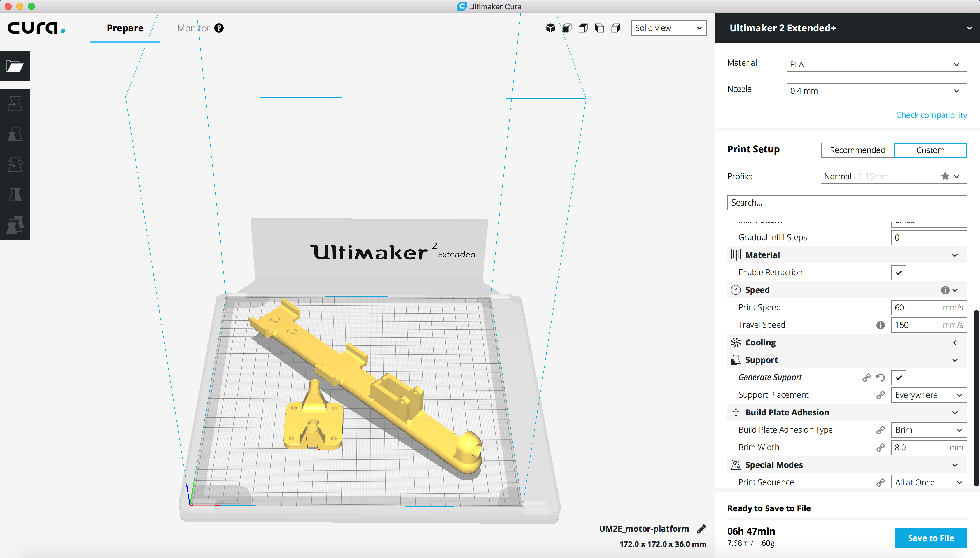Open the Ultimaker 2 Extended+ printer dropdown
The image size is (980, 558).
coord(847,28)
